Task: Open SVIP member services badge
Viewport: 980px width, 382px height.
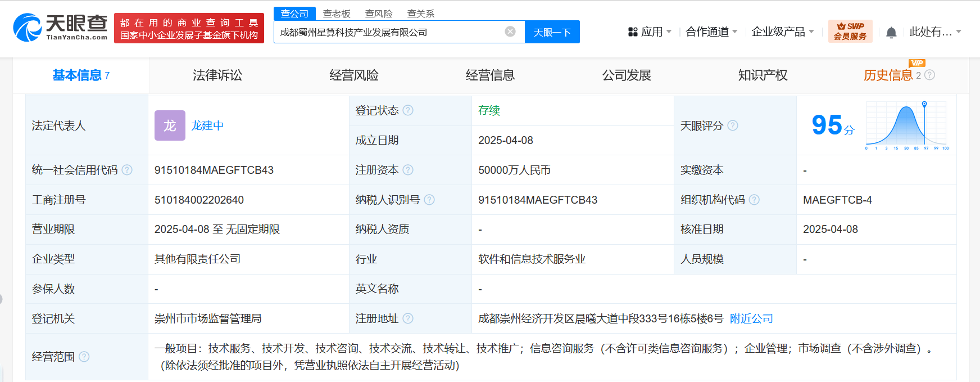Action: pos(850,32)
